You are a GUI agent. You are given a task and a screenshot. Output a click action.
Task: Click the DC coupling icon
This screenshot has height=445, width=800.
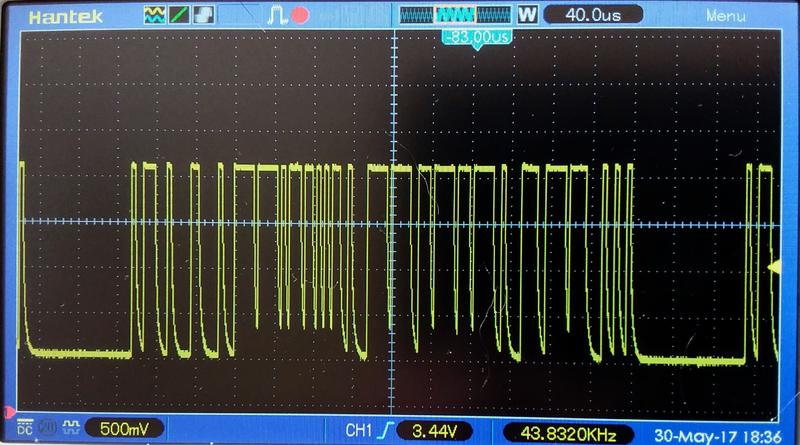click(x=24, y=427)
